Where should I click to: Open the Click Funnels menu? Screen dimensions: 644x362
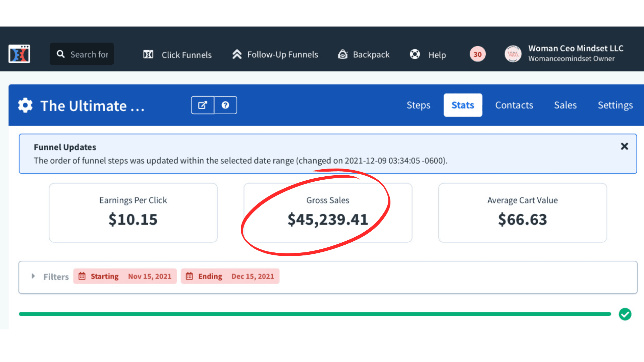click(x=177, y=55)
